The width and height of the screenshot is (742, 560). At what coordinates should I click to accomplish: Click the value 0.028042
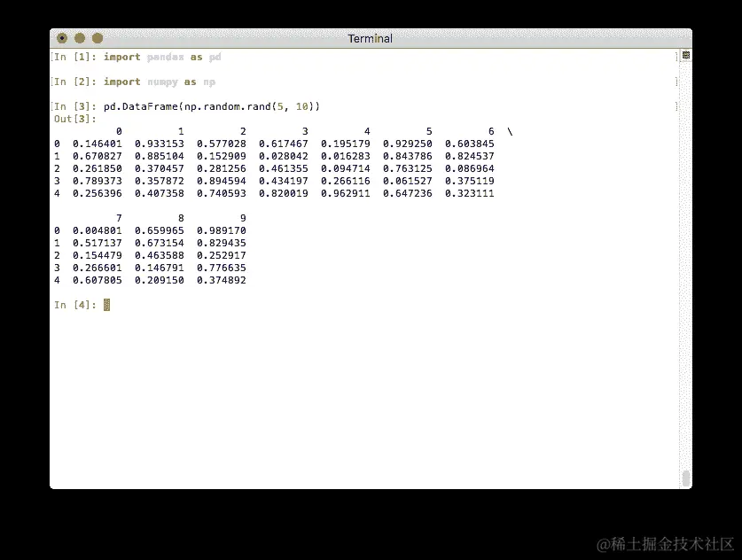coord(283,156)
